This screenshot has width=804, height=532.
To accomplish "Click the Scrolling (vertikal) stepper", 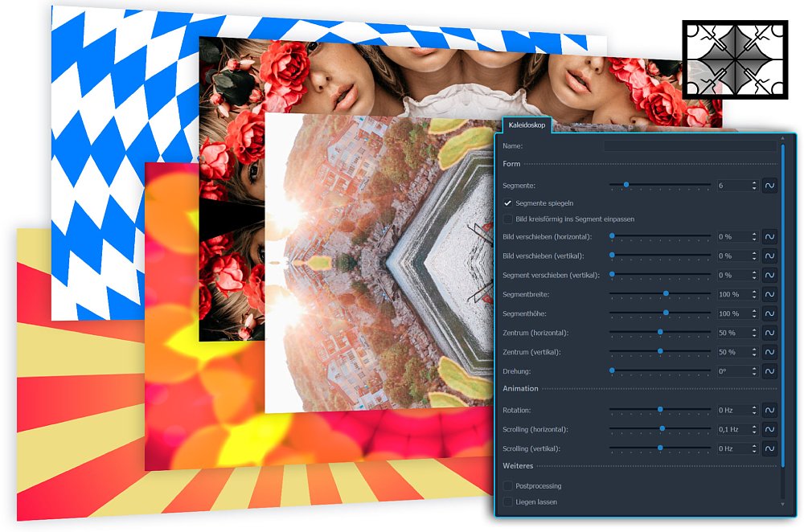I will (x=754, y=448).
